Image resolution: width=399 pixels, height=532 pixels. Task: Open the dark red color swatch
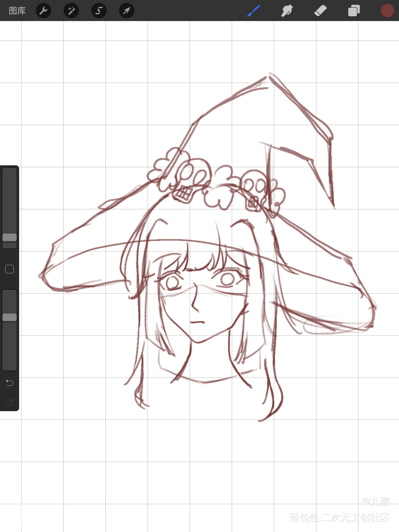387,11
